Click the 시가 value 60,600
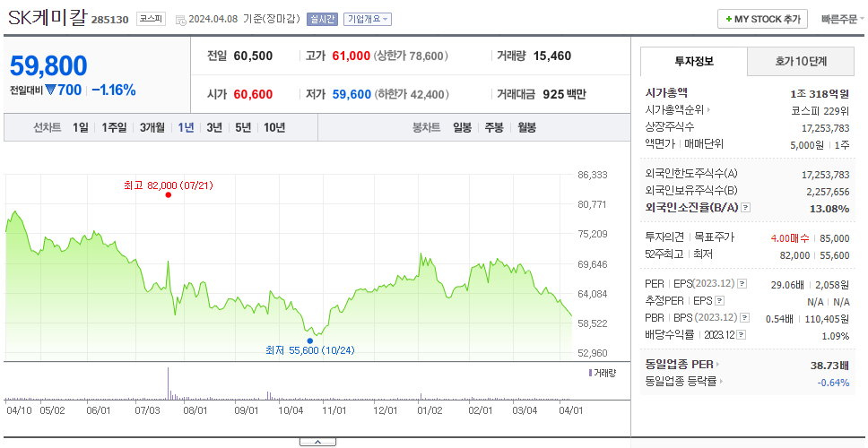The height and width of the screenshot is (448, 868). pyautogui.click(x=253, y=95)
